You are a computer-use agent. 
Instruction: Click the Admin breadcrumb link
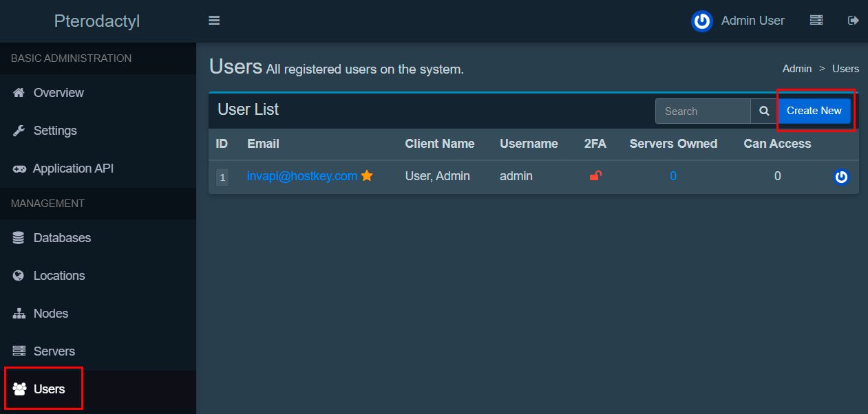click(x=797, y=69)
